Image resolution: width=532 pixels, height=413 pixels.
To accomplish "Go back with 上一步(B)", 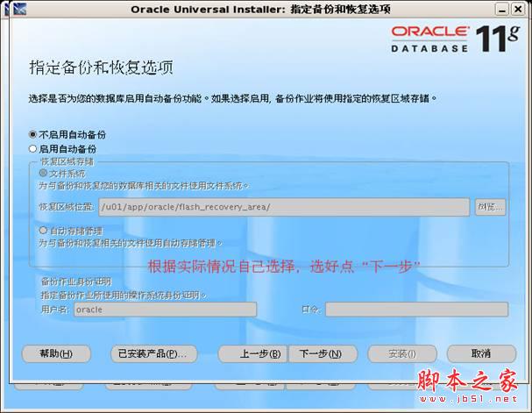I will (252, 354).
